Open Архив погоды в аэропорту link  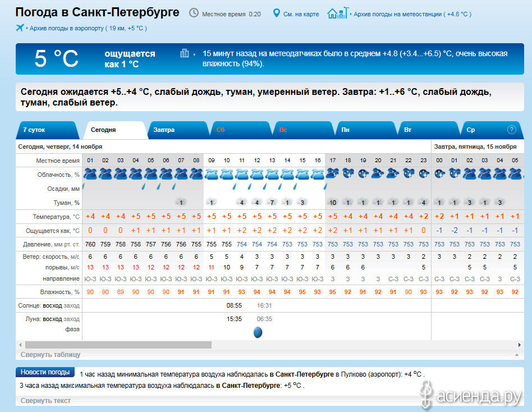point(88,28)
